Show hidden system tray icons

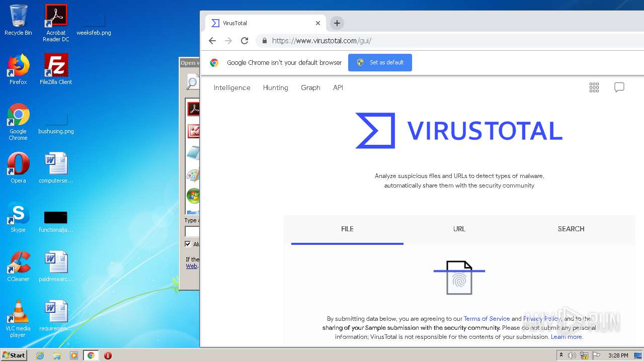[561, 355]
